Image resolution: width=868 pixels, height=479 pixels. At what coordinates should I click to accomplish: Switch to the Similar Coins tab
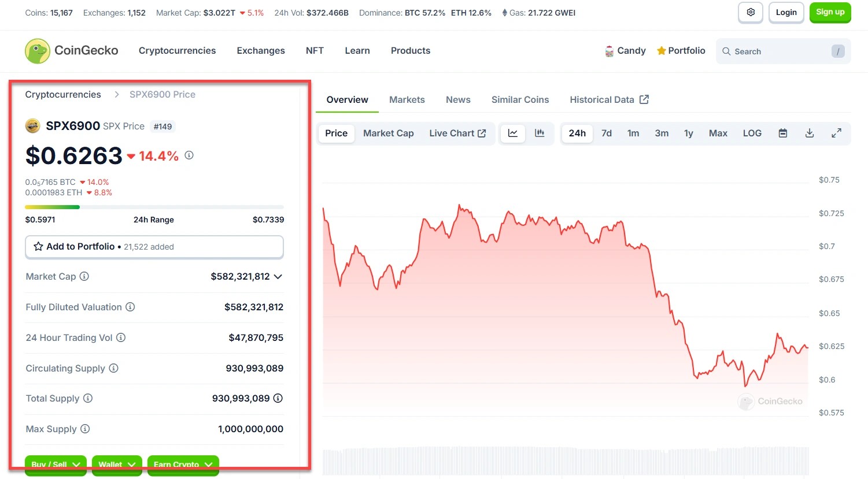pyautogui.click(x=520, y=100)
